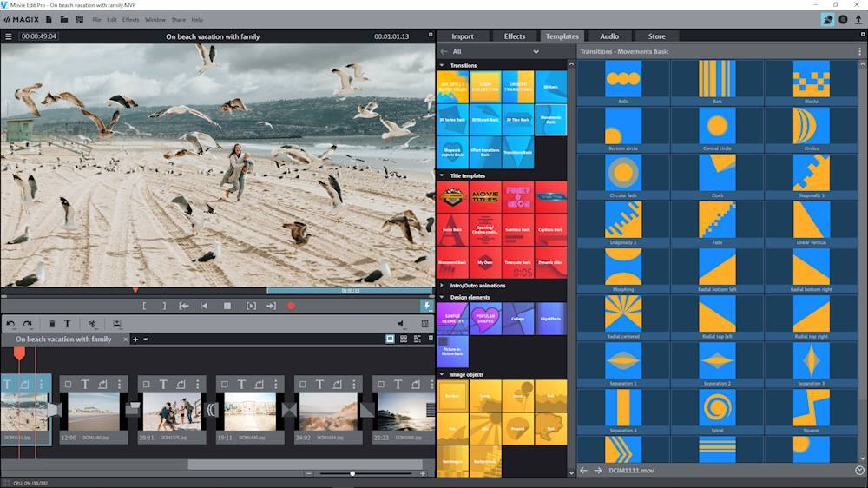Click the open project folder icon

[64, 19]
